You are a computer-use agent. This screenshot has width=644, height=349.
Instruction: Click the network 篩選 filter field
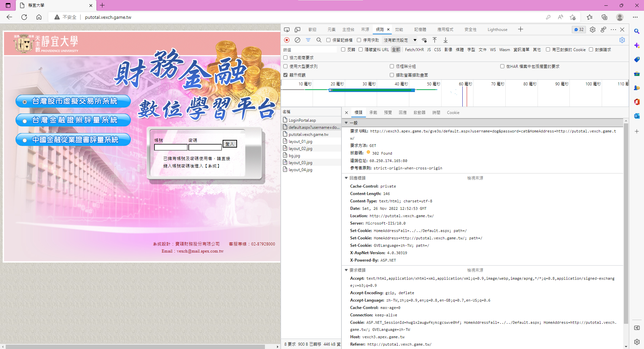click(310, 50)
